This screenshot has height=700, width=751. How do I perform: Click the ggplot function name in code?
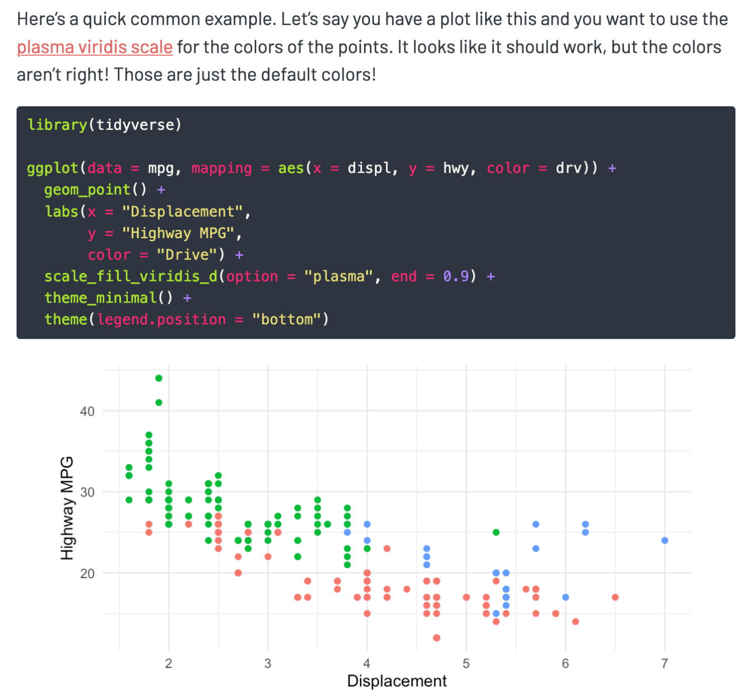(53, 168)
